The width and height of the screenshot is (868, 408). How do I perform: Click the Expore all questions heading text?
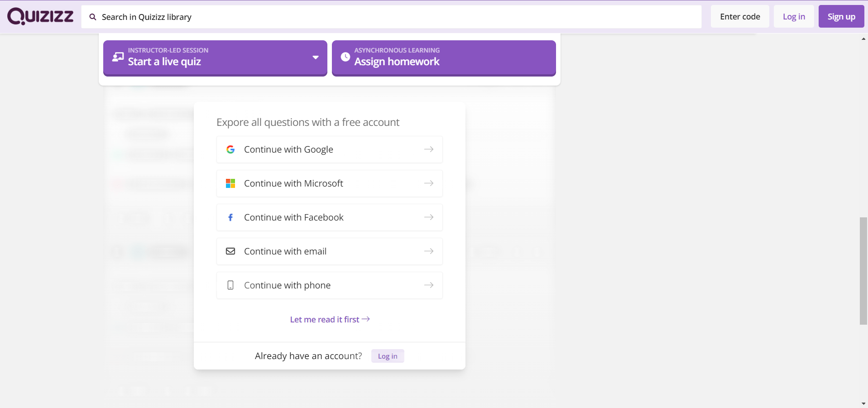(308, 122)
